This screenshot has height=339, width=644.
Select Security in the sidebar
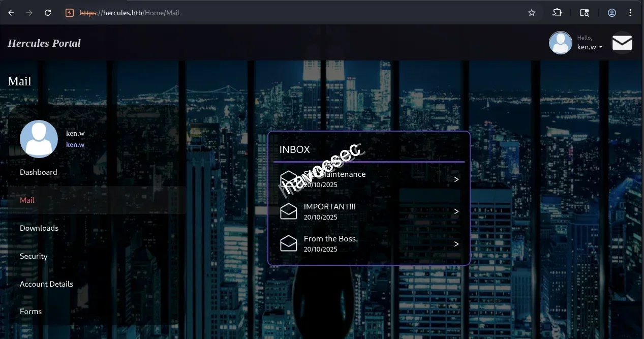click(x=34, y=256)
